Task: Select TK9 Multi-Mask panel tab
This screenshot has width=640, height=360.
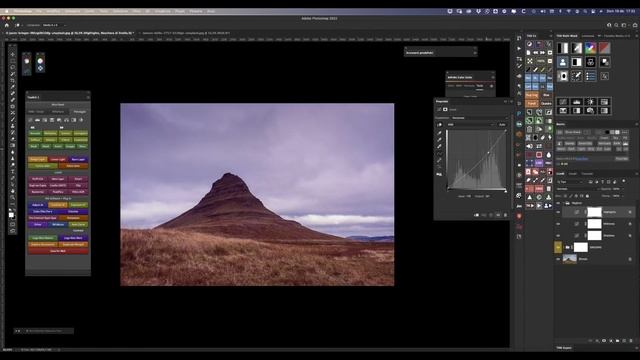Action: [567, 36]
